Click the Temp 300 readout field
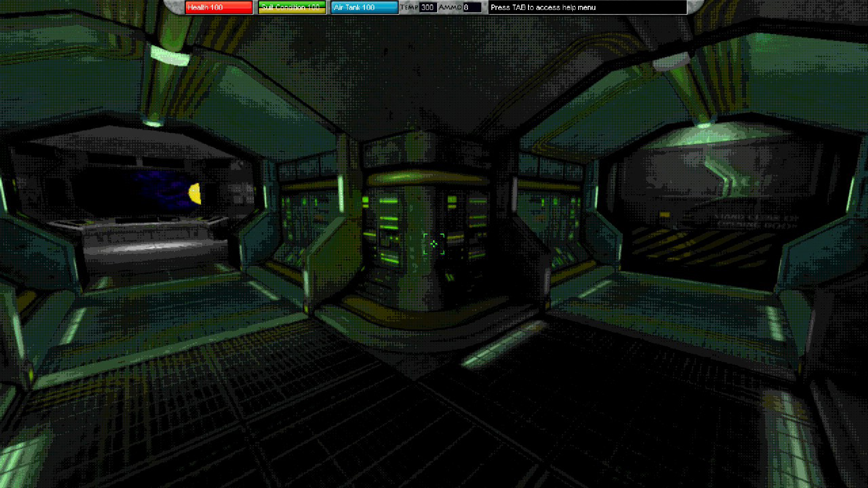868x488 pixels. click(x=428, y=7)
